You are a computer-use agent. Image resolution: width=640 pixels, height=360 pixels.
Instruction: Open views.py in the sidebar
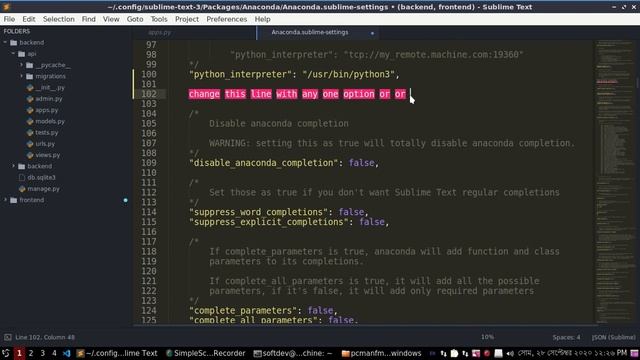tap(47, 155)
